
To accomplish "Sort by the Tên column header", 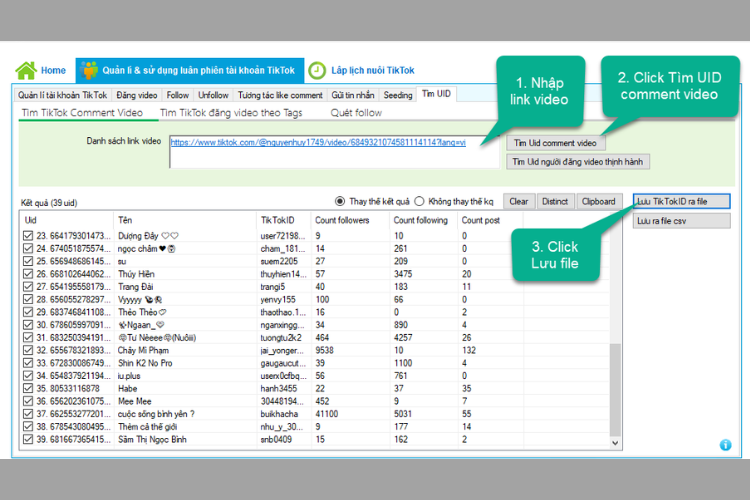I will coord(185,220).
